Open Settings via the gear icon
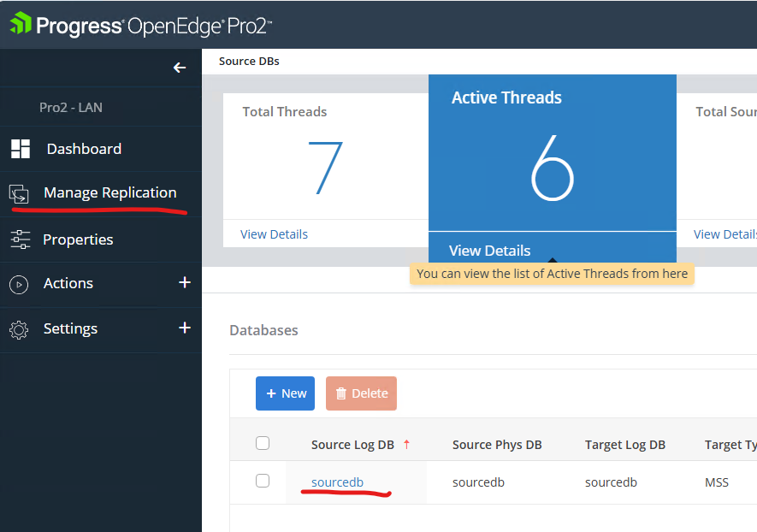757x532 pixels. click(20, 328)
